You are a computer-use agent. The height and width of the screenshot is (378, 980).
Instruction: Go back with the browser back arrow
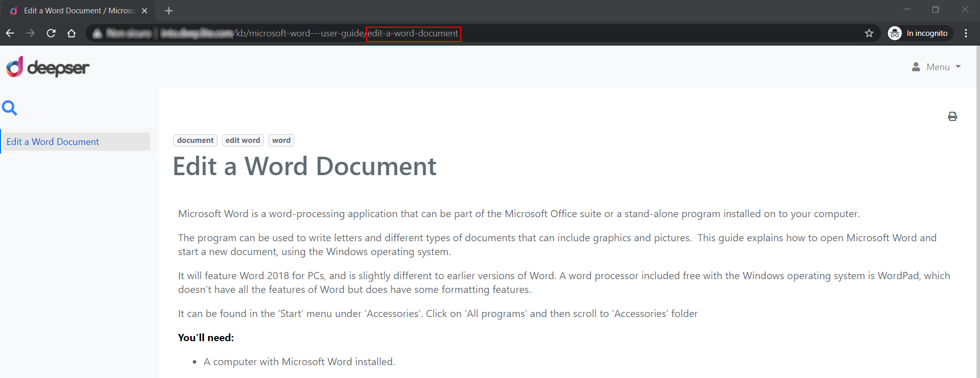click(x=10, y=33)
